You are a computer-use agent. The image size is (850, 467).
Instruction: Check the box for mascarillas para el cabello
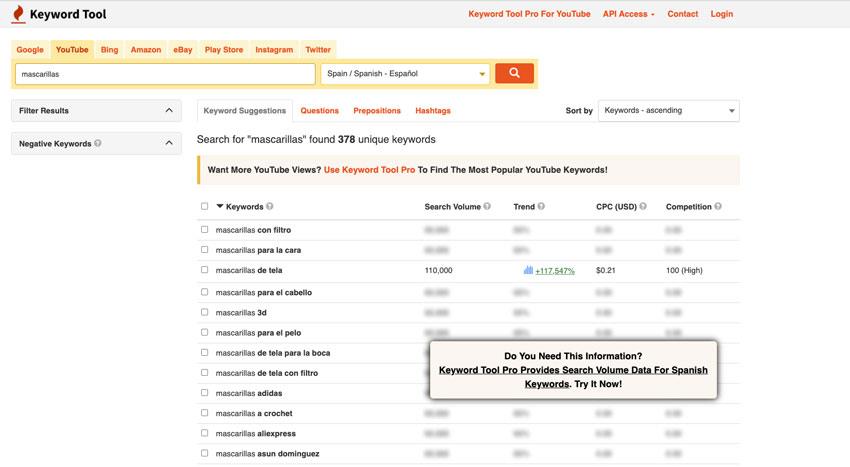(204, 292)
